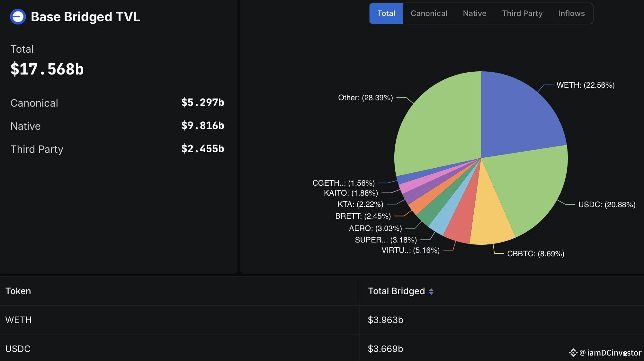Sort by Total Bridged arrow icon
Image resolution: width=644 pixels, height=361 pixels.
point(431,291)
